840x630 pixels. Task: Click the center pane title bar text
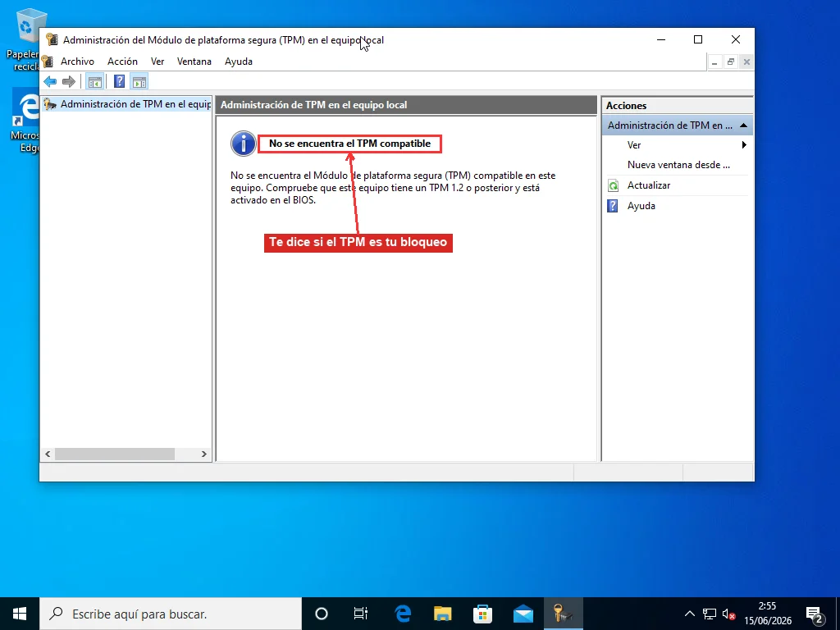[x=314, y=105]
